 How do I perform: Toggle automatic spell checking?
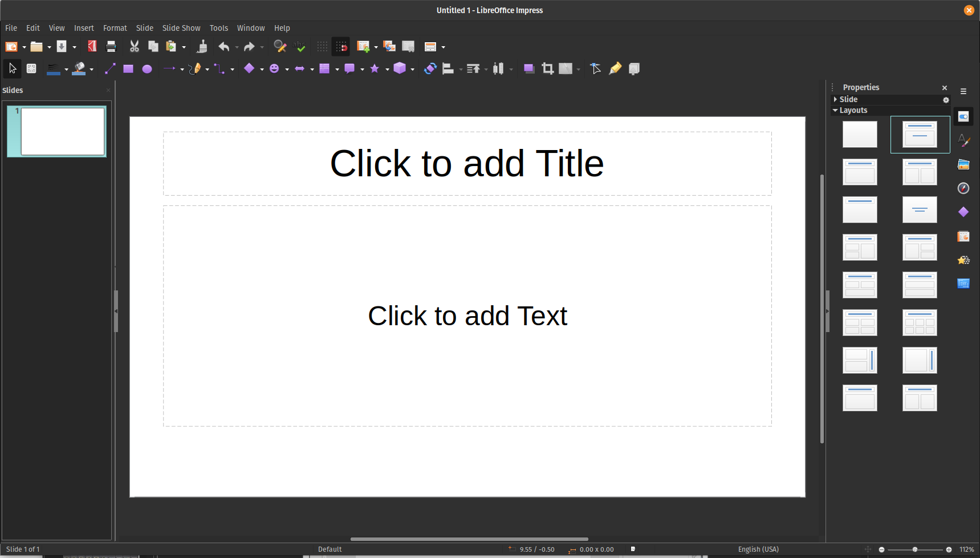pyautogui.click(x=299, y=46)
